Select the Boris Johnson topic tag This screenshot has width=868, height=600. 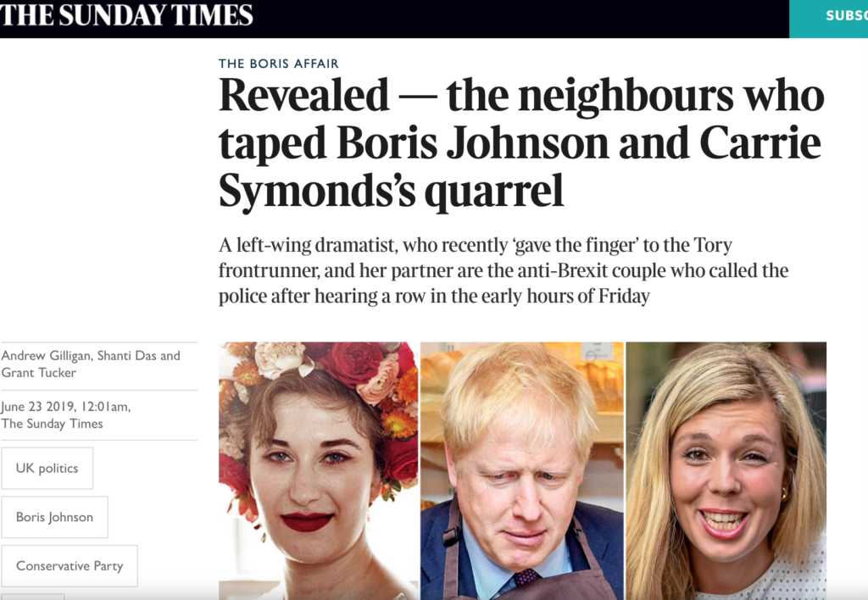click(54, 517)
